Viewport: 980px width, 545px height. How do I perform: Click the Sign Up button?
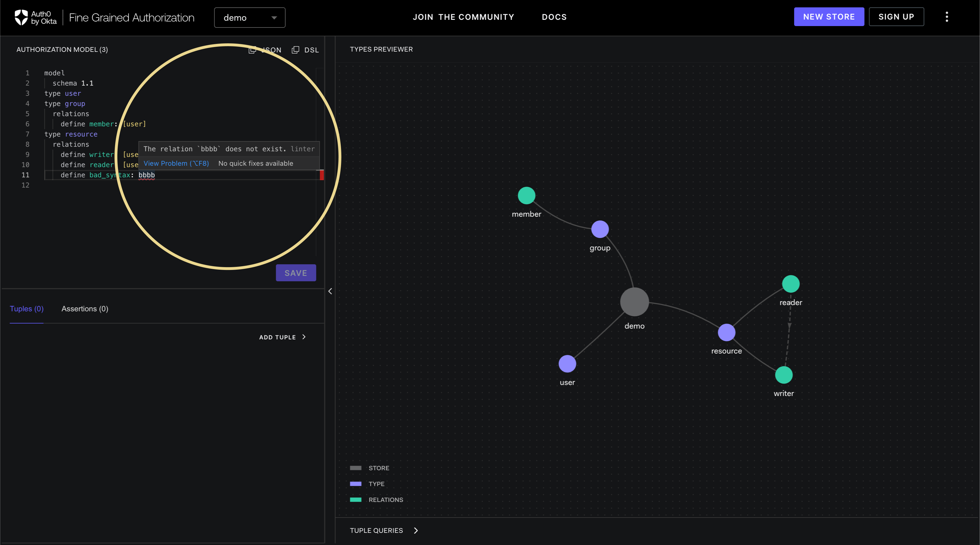pos(896,17)
